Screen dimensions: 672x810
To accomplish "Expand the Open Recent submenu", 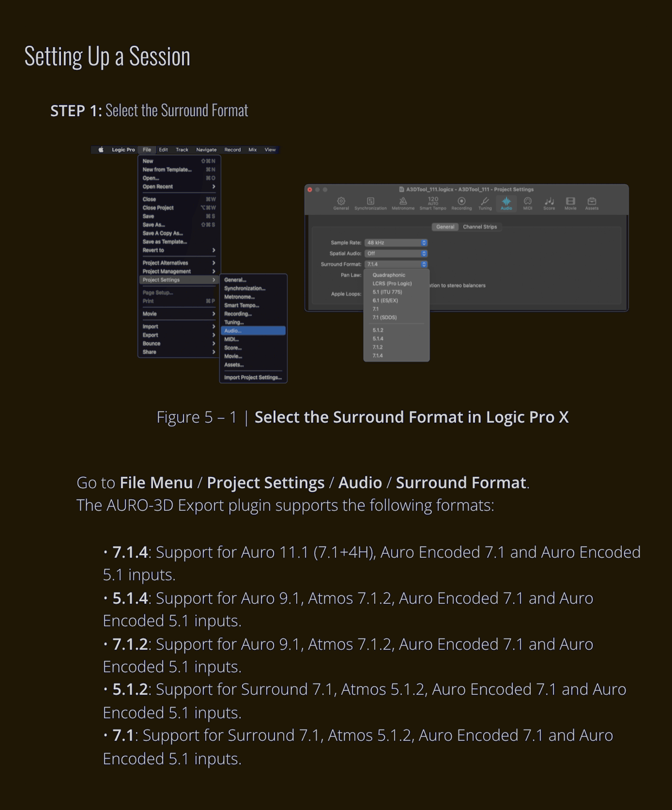I will [178, 187].
